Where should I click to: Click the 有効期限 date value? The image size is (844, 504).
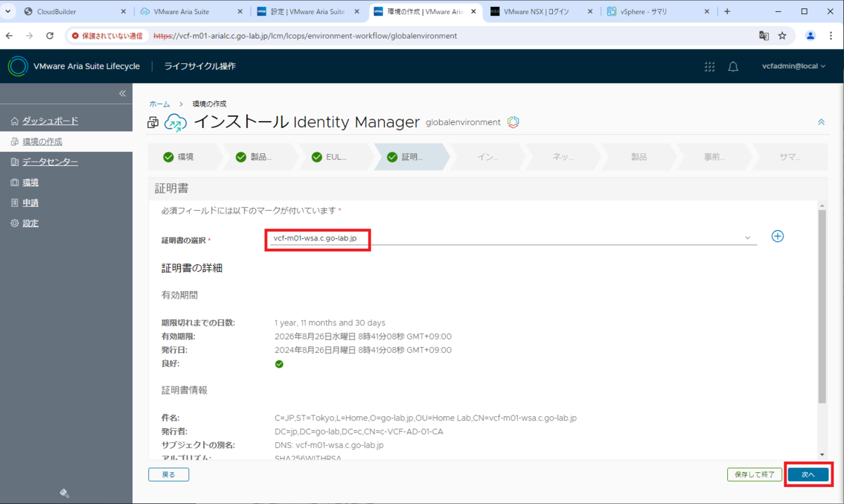[363, 337]
